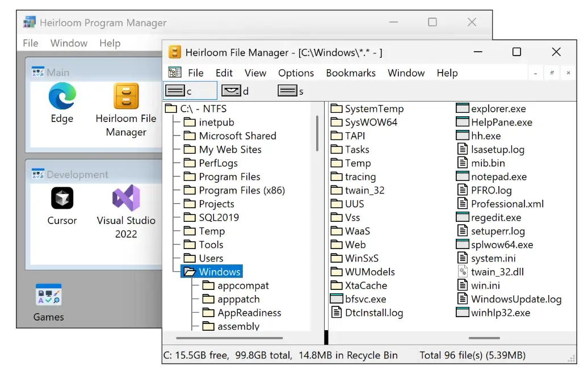Select C:\ - NTFS root node
Viewport: 588px width, 375px height.
196,108
